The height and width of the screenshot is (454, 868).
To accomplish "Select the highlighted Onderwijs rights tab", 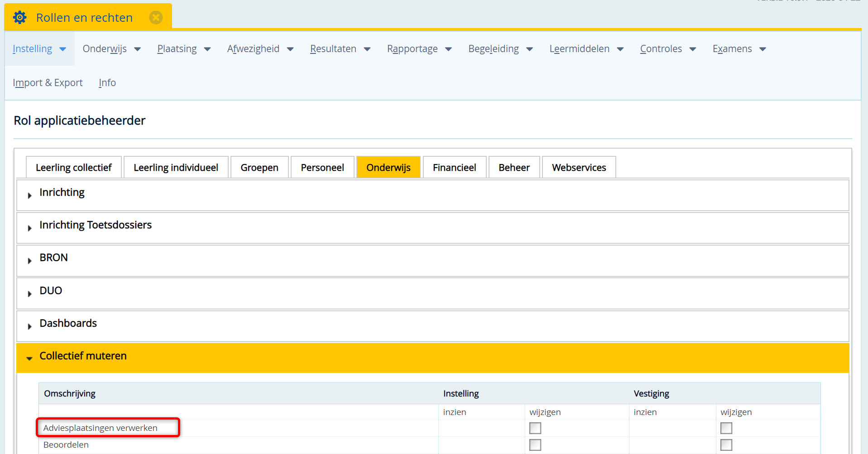I will (388, 168).
